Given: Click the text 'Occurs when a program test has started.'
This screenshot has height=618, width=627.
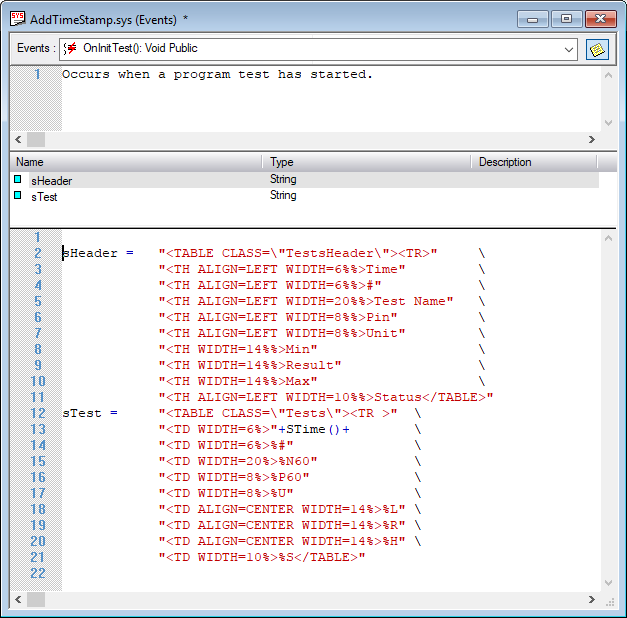Looking at the screenshot, I should coord(217,74).
